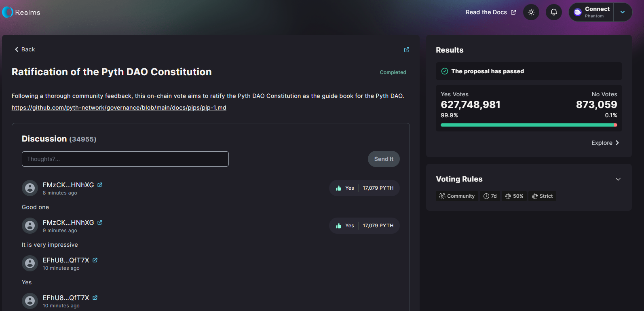The width and height of the screenshot is (644, 311).
Task: Click the Yes Votes count 627,748,981
Action: pos(471,105)
